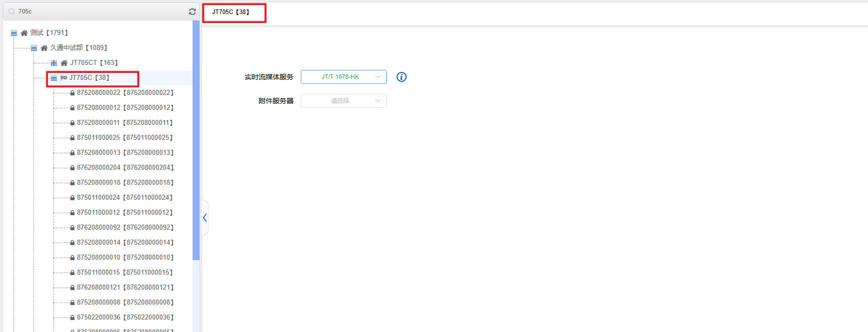Click the flag icon beside JT705C [38]
Screen dimensions: 868x332
64,78
